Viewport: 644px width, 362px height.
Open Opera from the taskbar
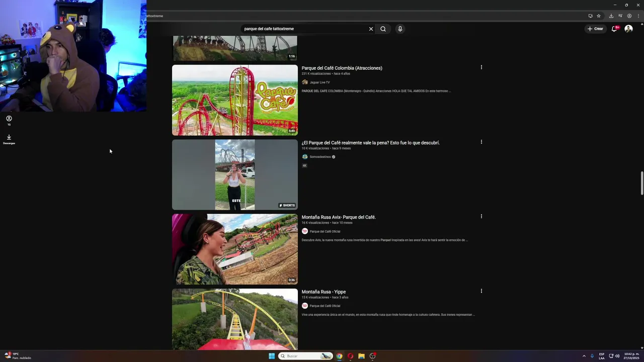pyautogui.click(x=350, y=356)
